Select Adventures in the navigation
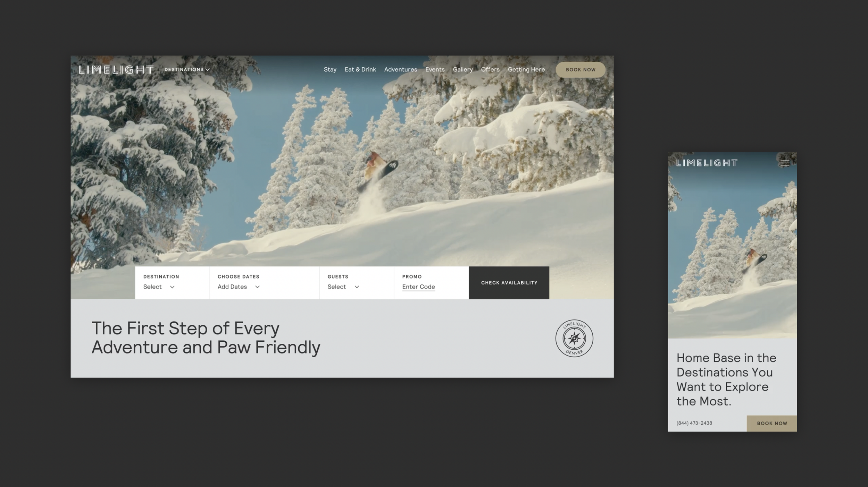 coord(400,70)
